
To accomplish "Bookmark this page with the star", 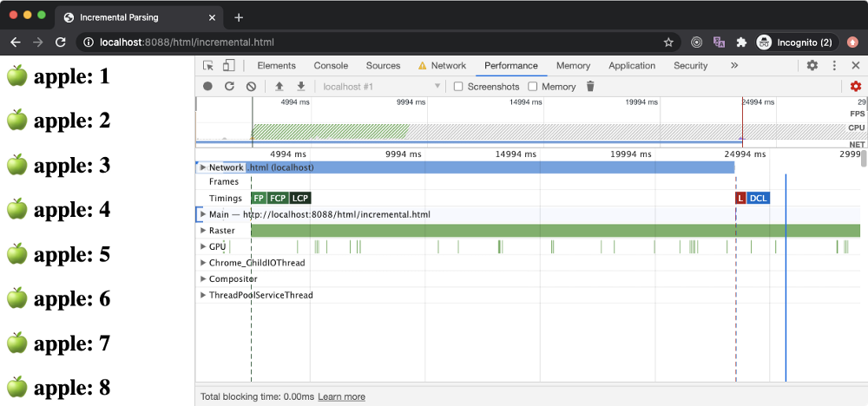I will click(x=668, y=42).
